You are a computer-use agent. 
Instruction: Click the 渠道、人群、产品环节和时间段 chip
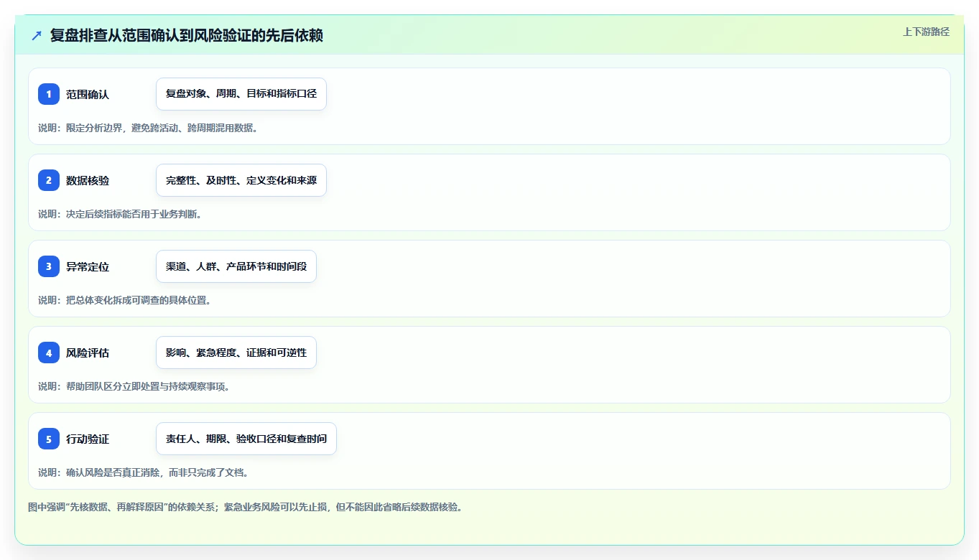(x=236, y=266)
